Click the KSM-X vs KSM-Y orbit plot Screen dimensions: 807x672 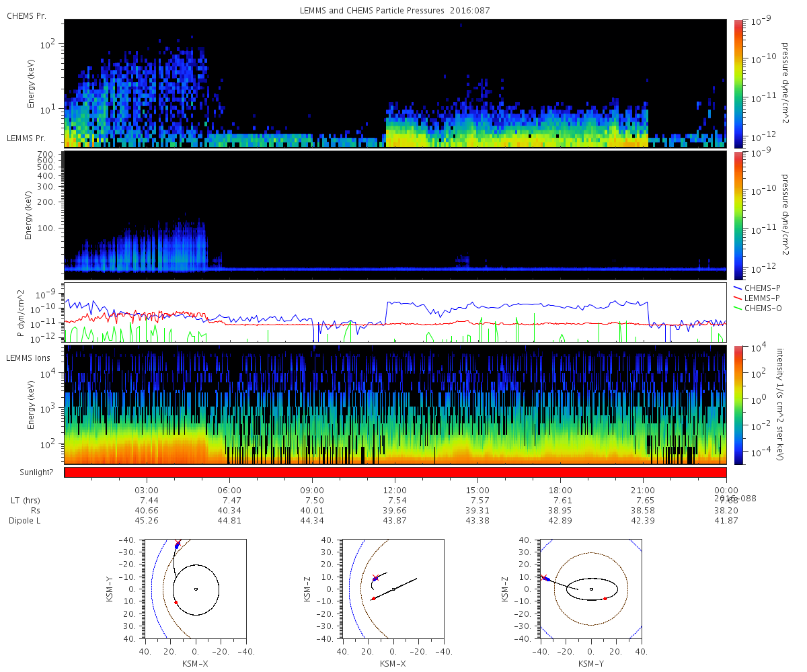(x=195, y=589)
